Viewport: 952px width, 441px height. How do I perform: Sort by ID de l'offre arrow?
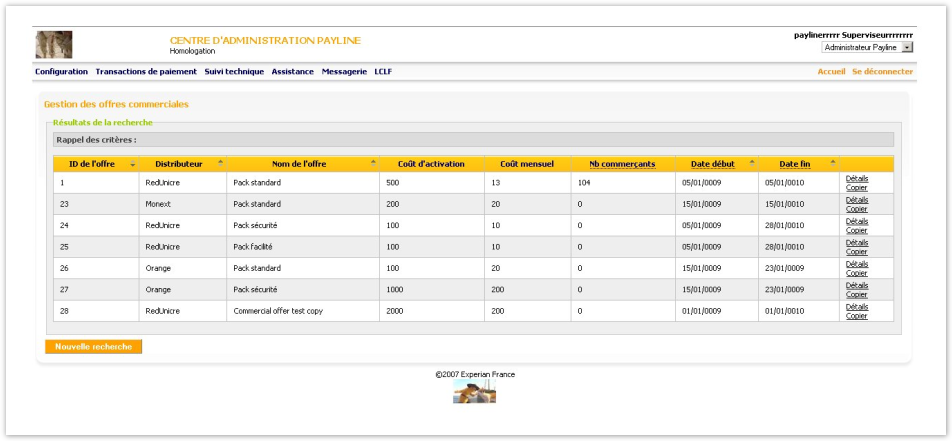(132, 164)
